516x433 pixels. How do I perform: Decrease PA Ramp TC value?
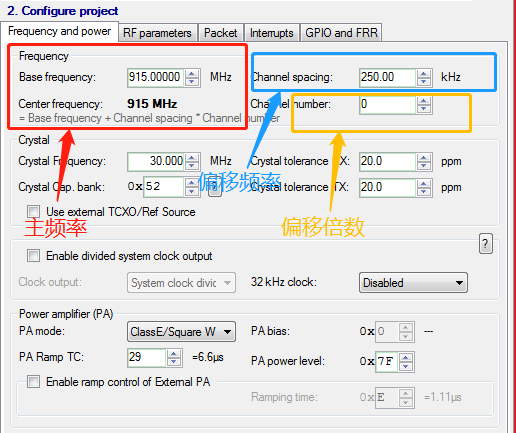174,362
